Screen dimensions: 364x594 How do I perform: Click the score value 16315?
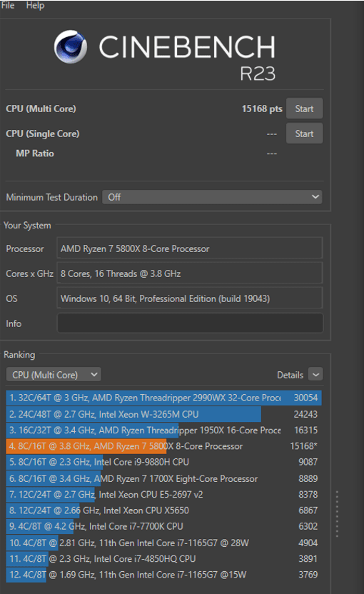click(x=305, y=430)
